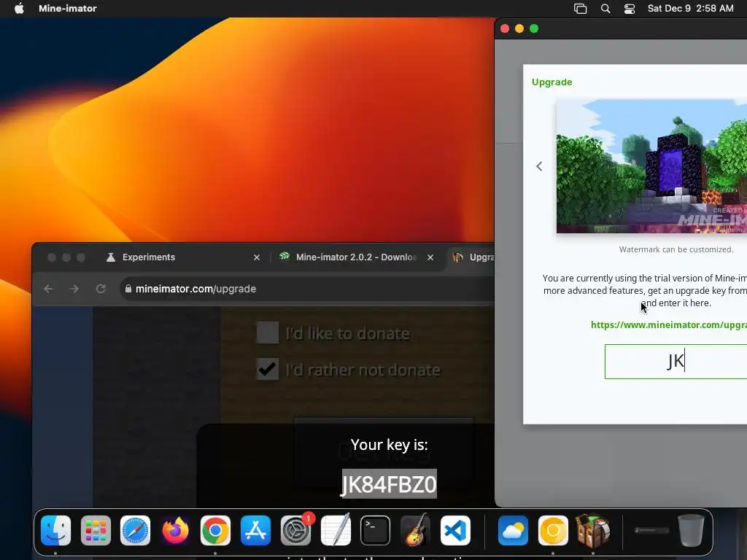This screenshot has width=747, height=560.
Task: Click the highlighted key JK84FBZ0
Action: click(x=389, y=484)
